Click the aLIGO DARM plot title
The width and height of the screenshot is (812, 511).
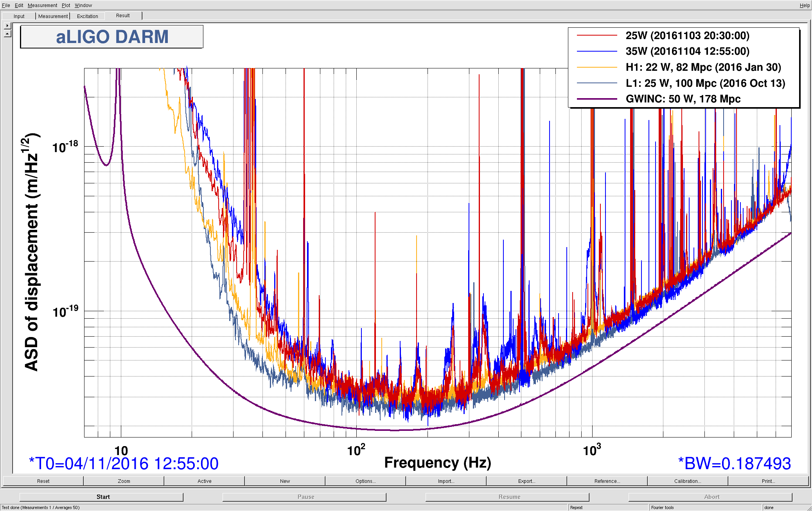[x=112, y=37]
